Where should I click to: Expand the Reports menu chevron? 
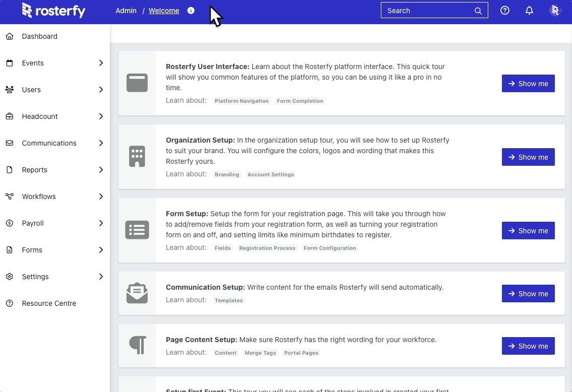tap(101, 170)
